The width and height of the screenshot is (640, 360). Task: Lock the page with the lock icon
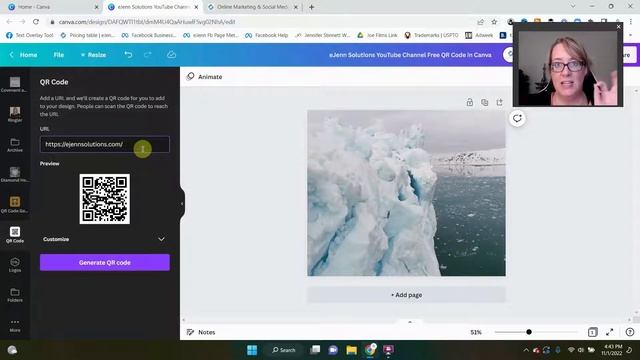click(x=470, y=102)
